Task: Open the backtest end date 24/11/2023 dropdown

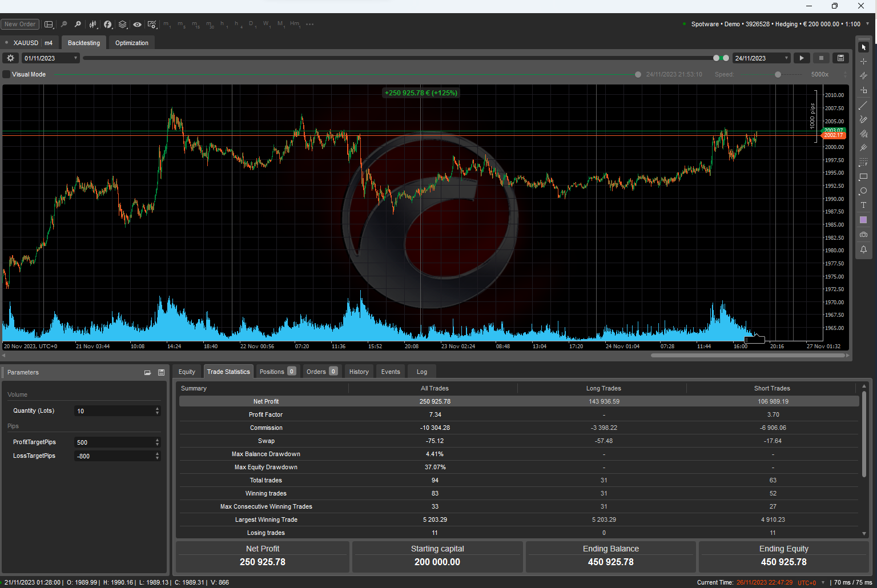Action: [762, 58]
